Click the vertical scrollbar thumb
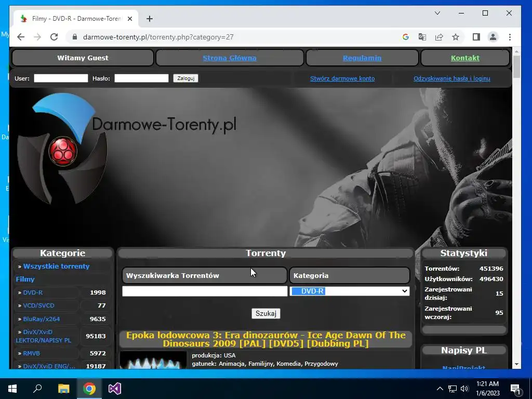532x399 pixels. coord(516,67)
